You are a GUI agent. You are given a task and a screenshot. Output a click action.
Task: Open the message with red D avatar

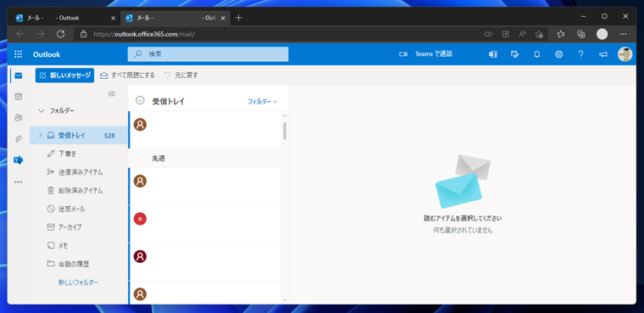204,224
